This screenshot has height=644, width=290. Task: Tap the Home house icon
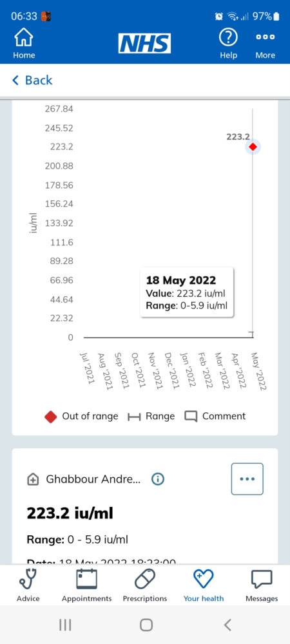[24, 38]
